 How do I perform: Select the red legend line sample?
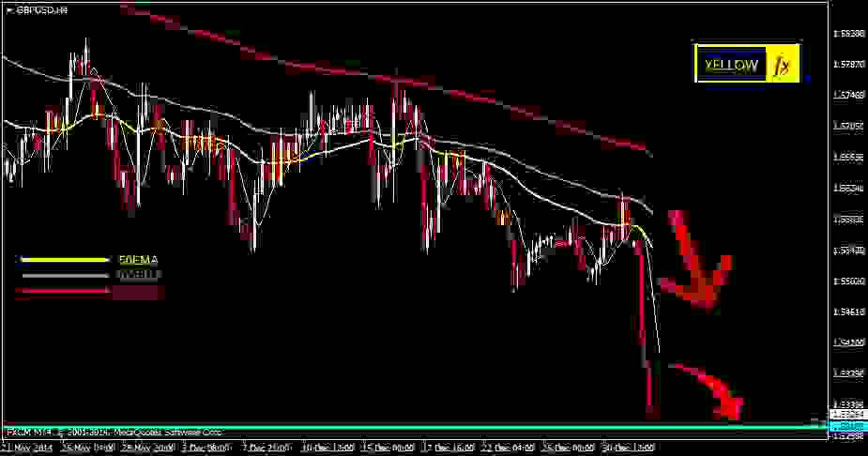point(64,293)
